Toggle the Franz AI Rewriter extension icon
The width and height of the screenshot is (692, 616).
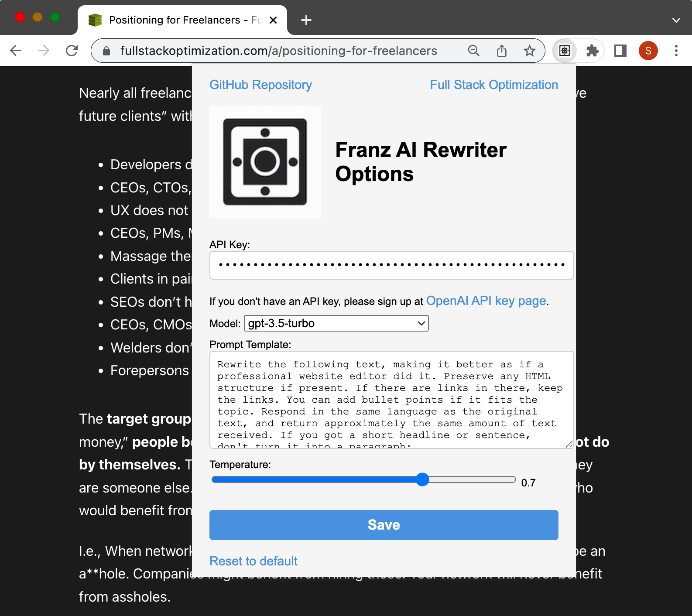point(565,51)
